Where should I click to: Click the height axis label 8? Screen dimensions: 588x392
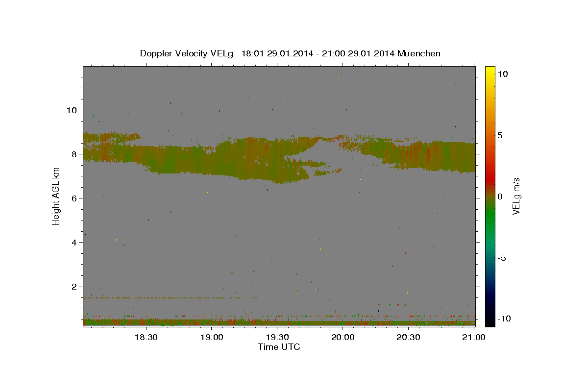point(74,154)
